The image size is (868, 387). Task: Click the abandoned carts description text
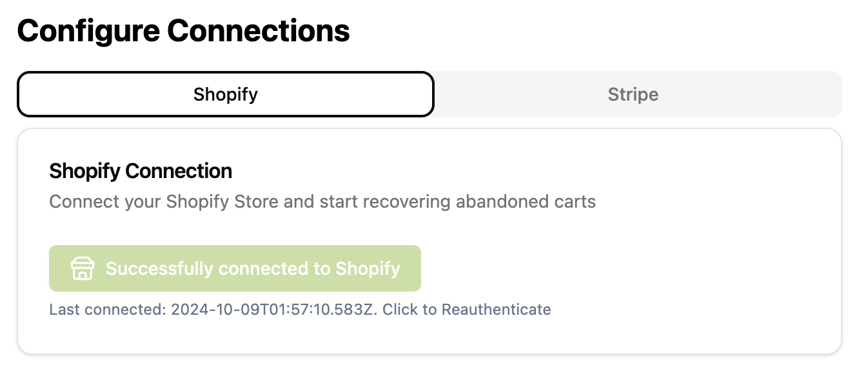[x=322, y=202]
